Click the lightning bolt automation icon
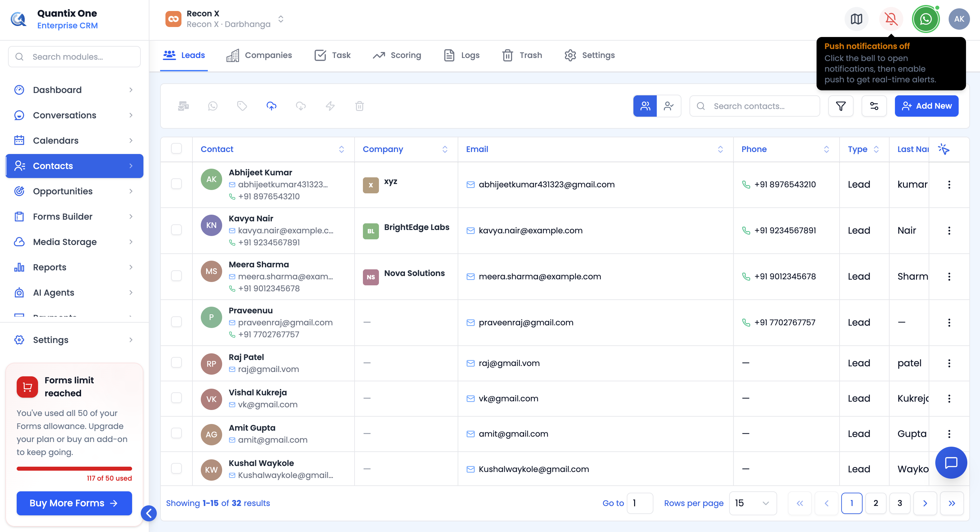980x532 pixels. pos(330,106)
